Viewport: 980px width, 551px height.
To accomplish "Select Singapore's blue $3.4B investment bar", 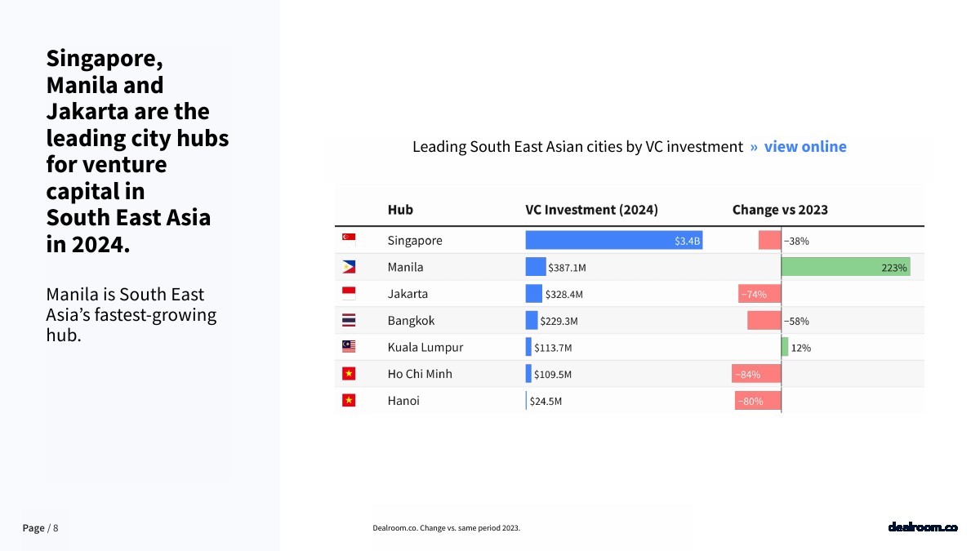I will coord(613,240).
